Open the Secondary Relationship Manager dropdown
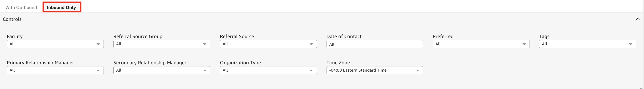 click(x=162, y=70)
